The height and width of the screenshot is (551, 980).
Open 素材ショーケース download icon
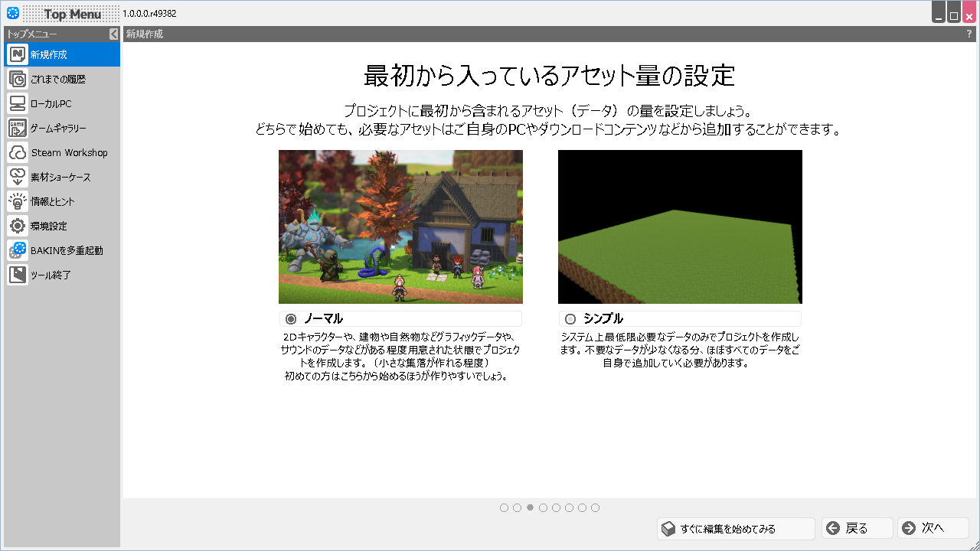pos(18,177)
